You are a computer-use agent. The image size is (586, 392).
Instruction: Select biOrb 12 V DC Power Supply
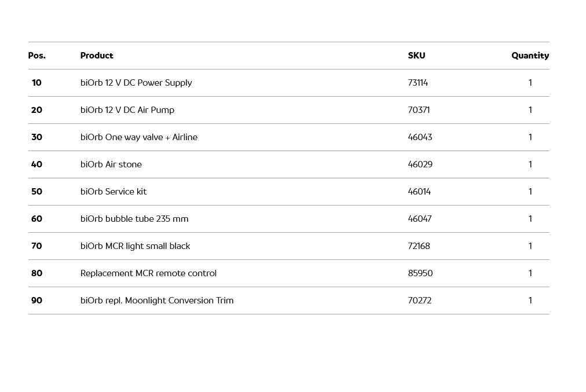point(136,83)
